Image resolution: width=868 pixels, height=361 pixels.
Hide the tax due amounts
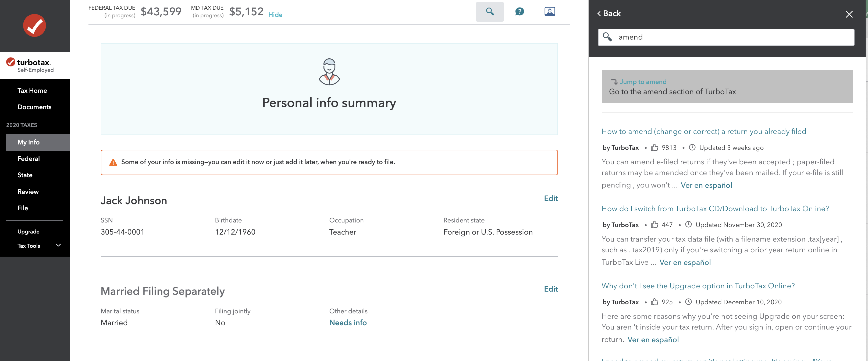tap(275, 15)
